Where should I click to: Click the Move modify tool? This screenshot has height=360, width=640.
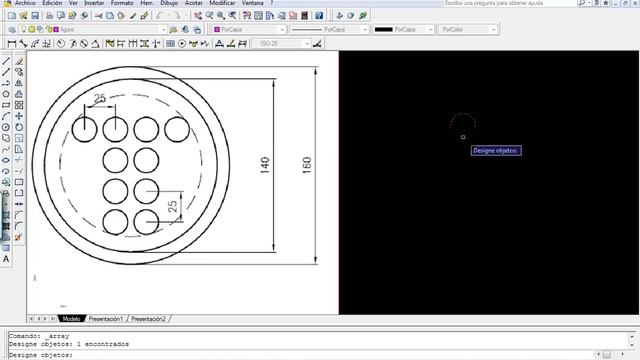pos(19,116)
